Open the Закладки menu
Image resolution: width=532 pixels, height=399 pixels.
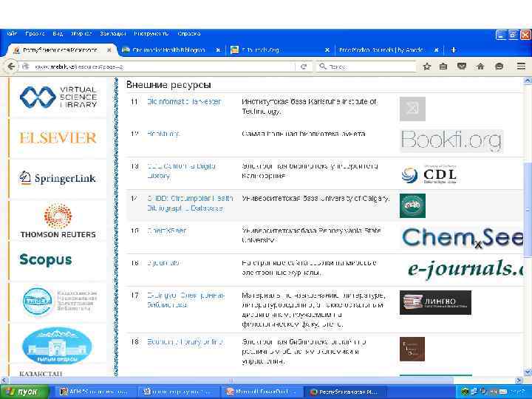(113, 33)
